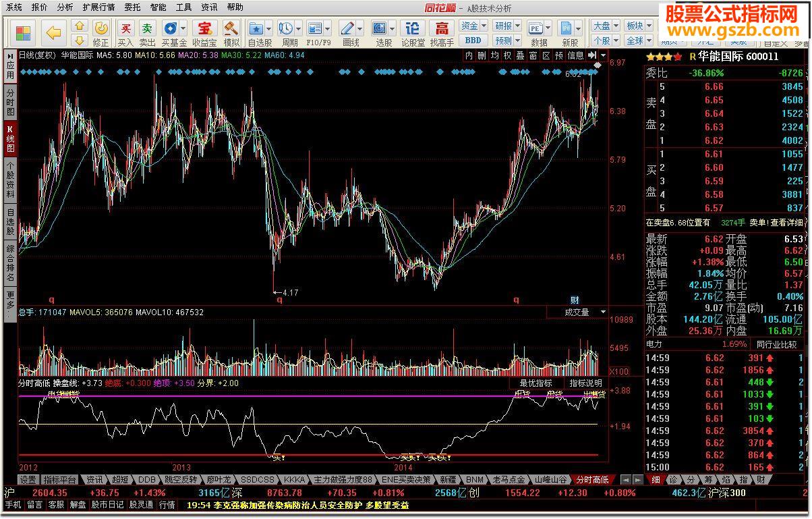Click the 删 delete icon in chart toolbar
This screenshot has height=519, width=812.
click(x=482, y=55)
